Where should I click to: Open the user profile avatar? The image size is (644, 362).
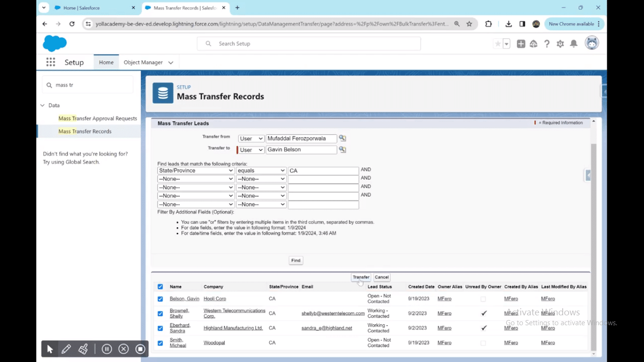click(x=592, y=43)
